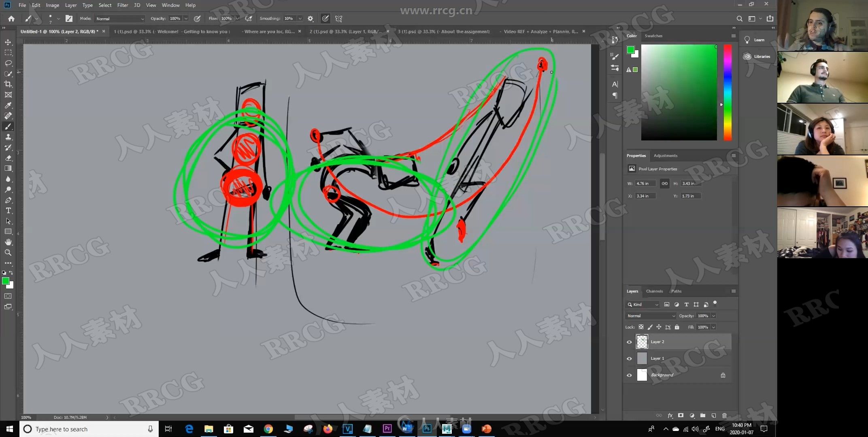
Task: Select the Rectangle shape tool
Action: (8, 231)
